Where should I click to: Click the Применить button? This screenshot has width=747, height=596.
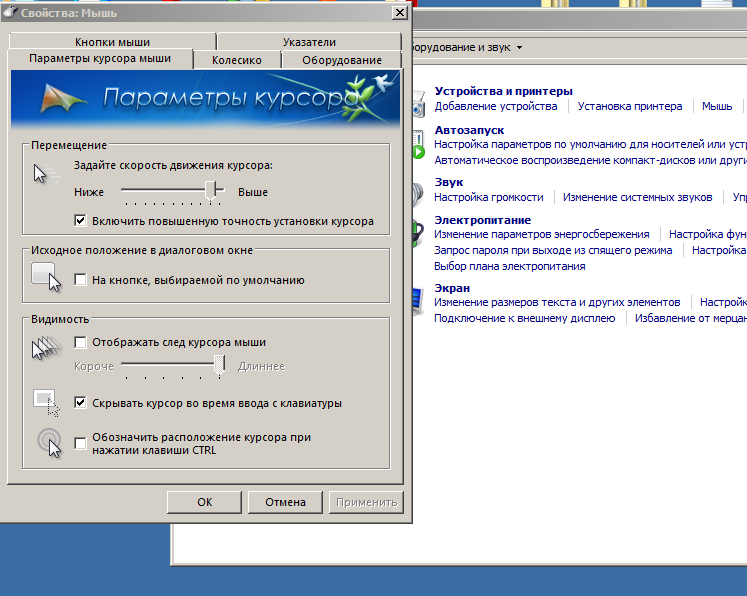[366, 502]
